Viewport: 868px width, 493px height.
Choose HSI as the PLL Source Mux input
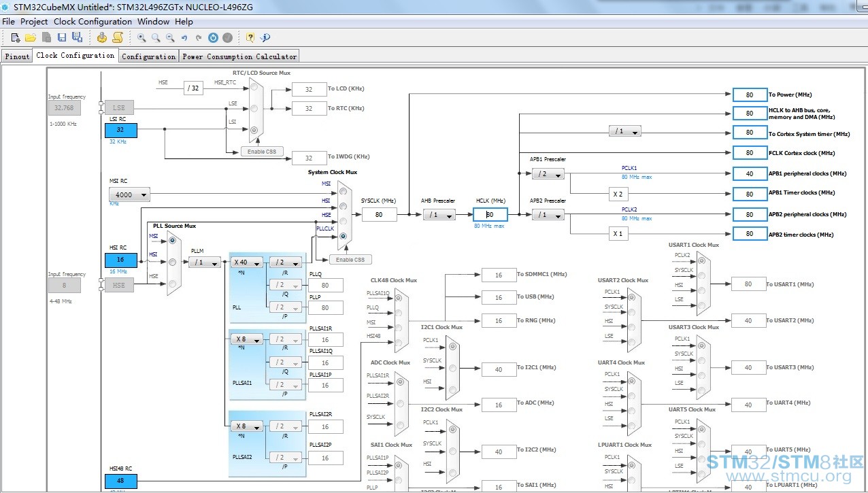[173, 262]
